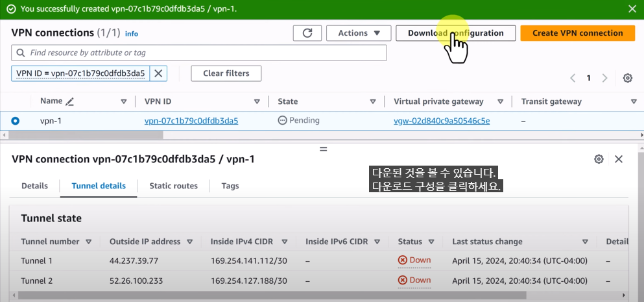Click the tunnel table horizontal scrollbar
Viewport: 644px width, 302px height.
272,295
